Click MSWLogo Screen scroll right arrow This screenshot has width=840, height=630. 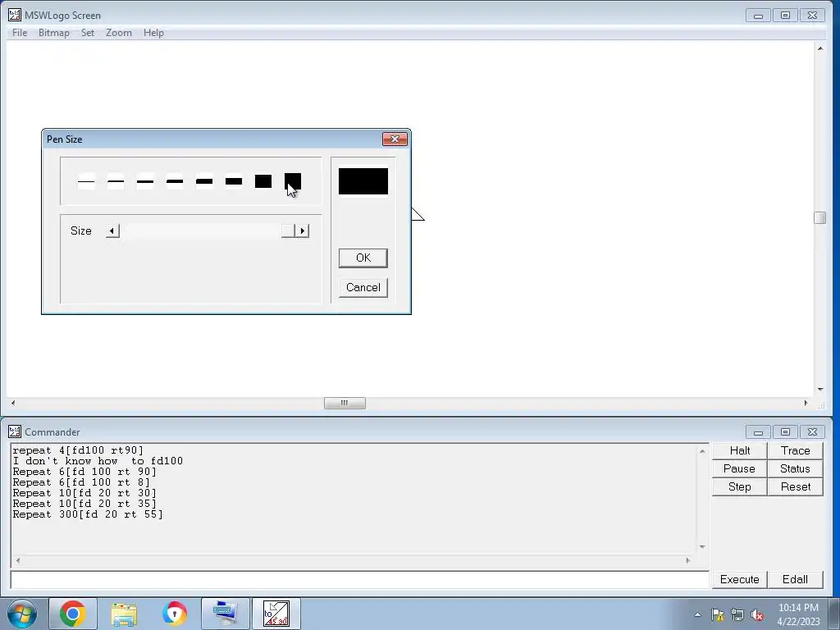pyautogui.click(x=806, y=404)
